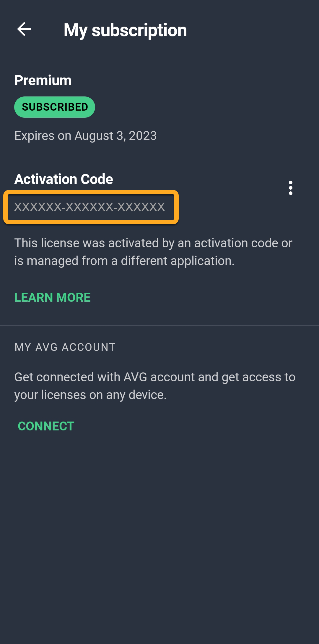This screenshot has width=319, height=644.
Task: Tap the empty area below CONNECT
Action: (159, 532)
